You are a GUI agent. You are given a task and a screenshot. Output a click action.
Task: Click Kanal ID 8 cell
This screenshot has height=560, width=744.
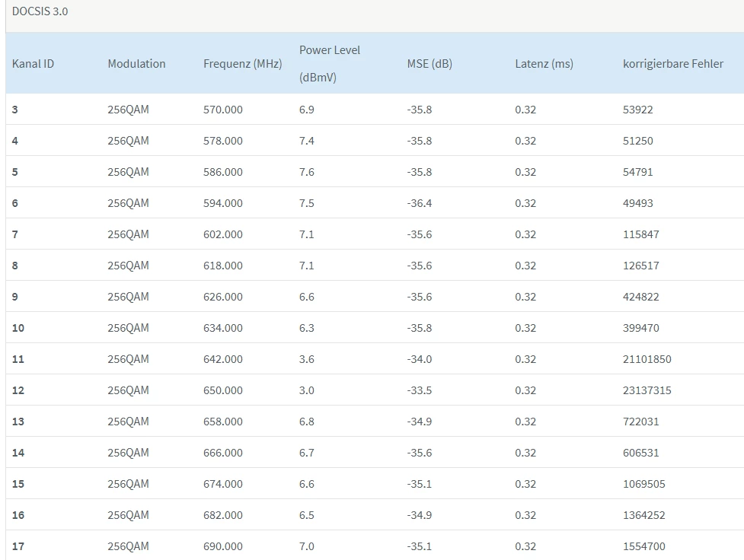click(x=15, y=266)
